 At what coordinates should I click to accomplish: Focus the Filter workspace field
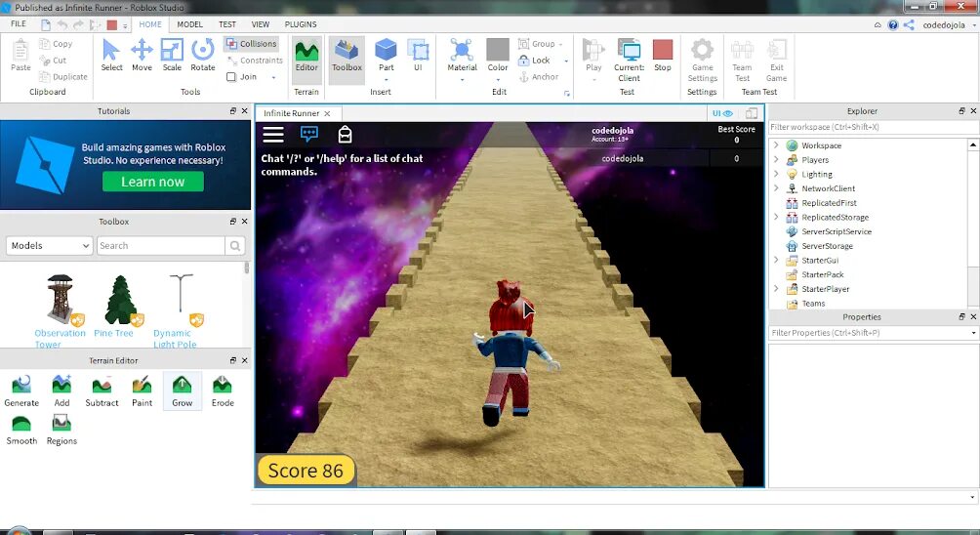point(874,127)
